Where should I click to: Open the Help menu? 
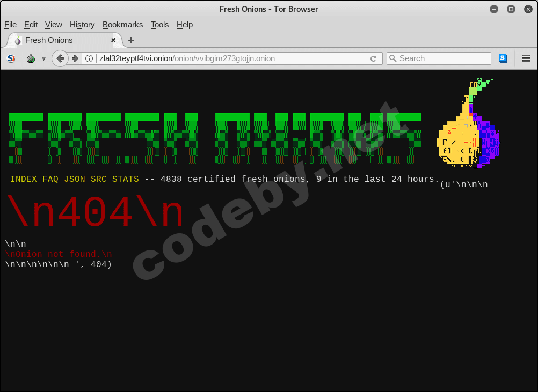click(x=185, y=25)
